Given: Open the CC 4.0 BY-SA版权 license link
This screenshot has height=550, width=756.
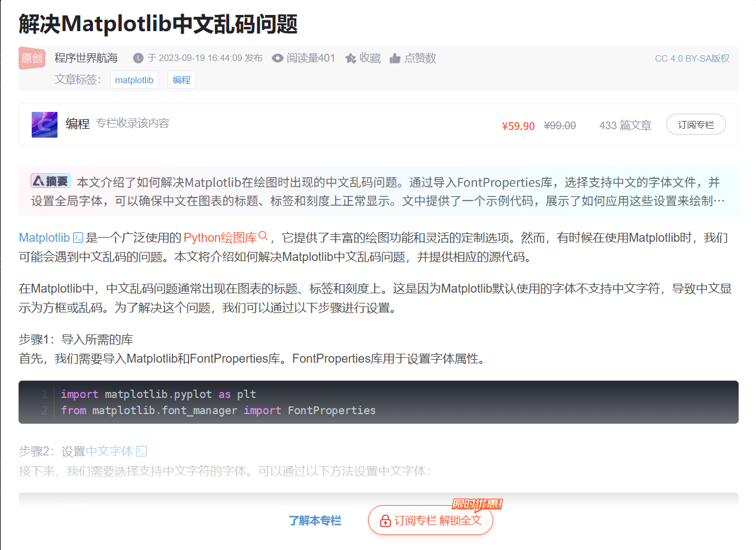Looking at the screenshot, I should (692, 59).
